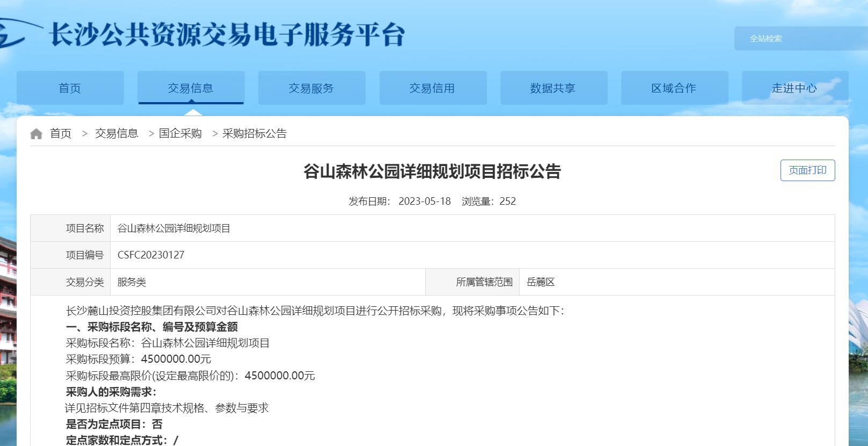Click the 全站检索 search field
The height and width of the screenshot is (446, 868).
pyautogui.click(x=801, y=39)
